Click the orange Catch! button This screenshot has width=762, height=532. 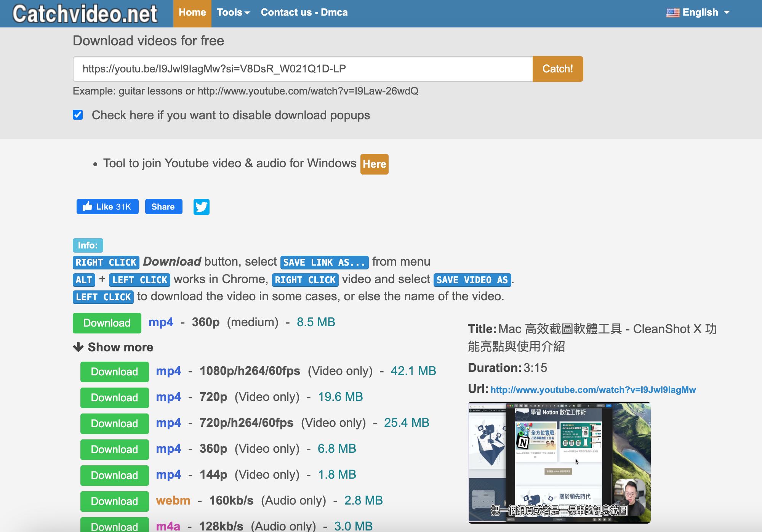[x=558, y=69]
